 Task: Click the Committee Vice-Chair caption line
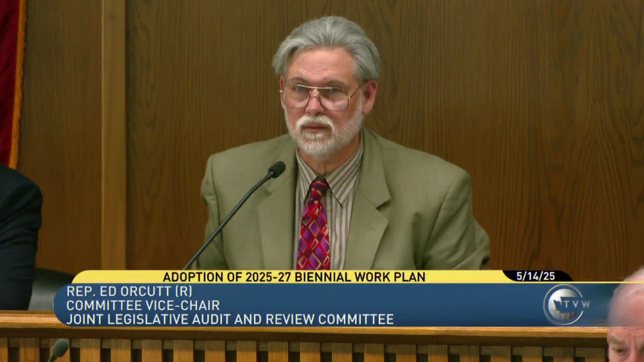(x=143, y=305)
